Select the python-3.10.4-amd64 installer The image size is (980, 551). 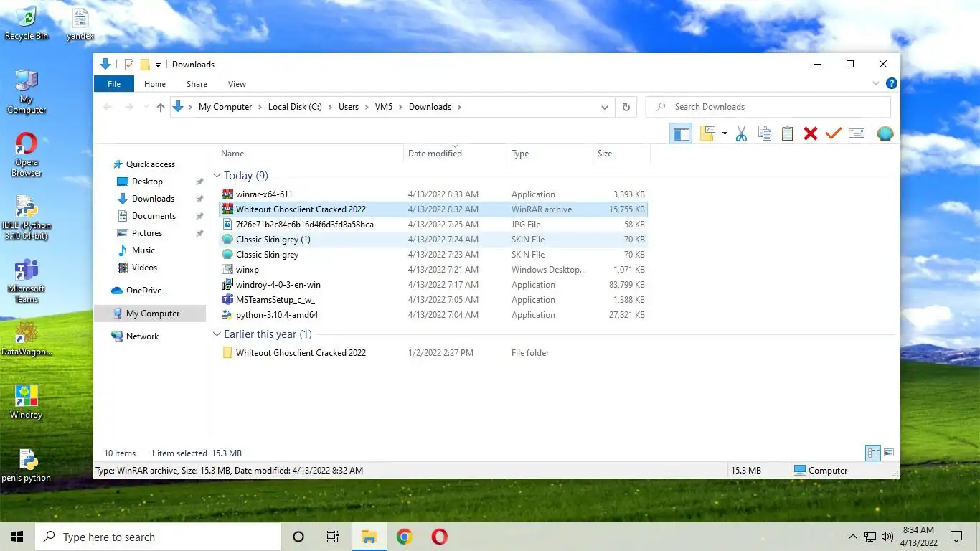[x=433, y=315]
